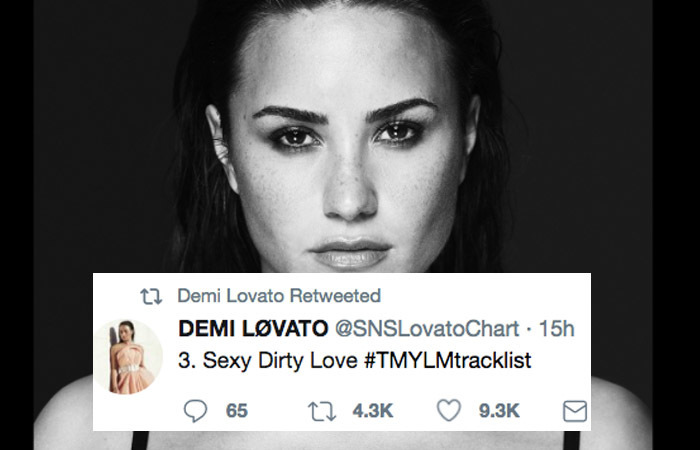Open the DEMI LØVATO display name
Viewport: 700px width, 450px height.
coord(250,327)
